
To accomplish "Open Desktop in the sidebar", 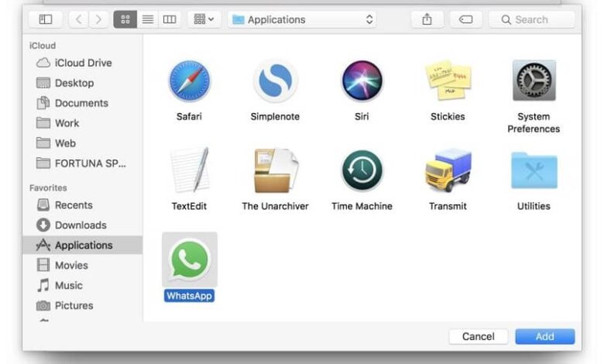I will click(83, 83).
